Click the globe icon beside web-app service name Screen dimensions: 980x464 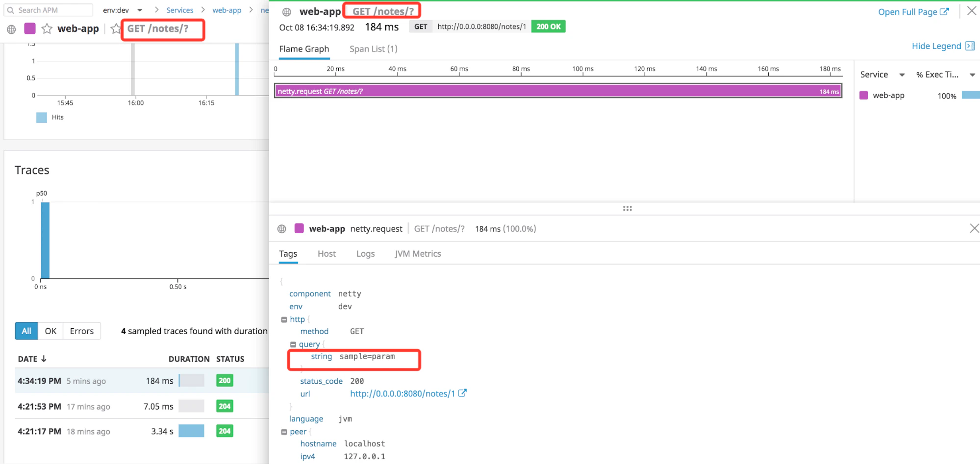[x=11, y=28]
